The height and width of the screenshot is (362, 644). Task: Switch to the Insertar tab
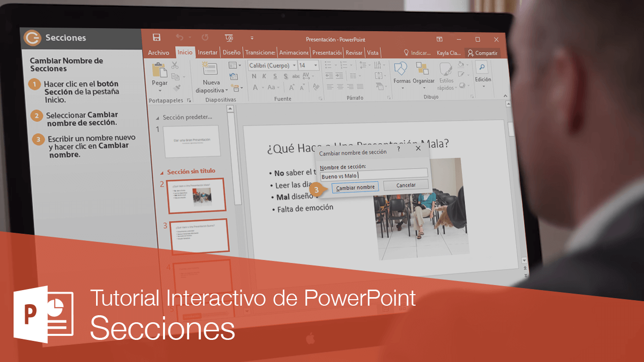click(x=207, y=52)
